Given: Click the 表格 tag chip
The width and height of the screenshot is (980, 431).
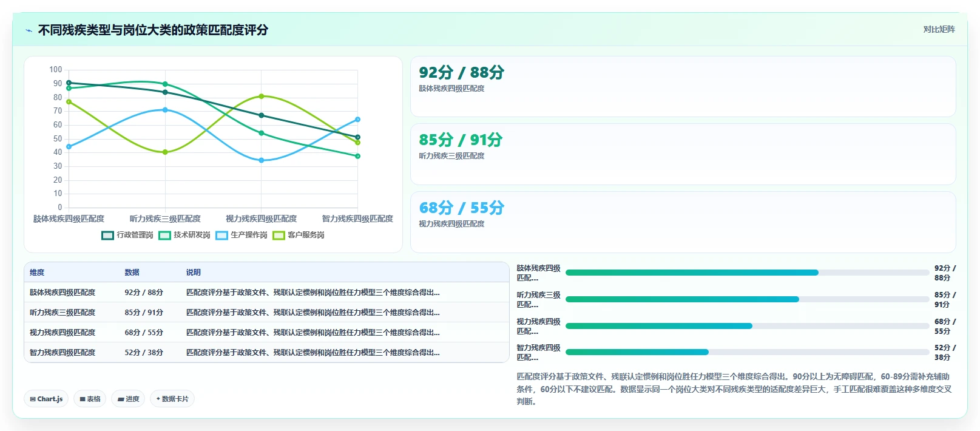Looking at the screenshot, I should [90, 399].
